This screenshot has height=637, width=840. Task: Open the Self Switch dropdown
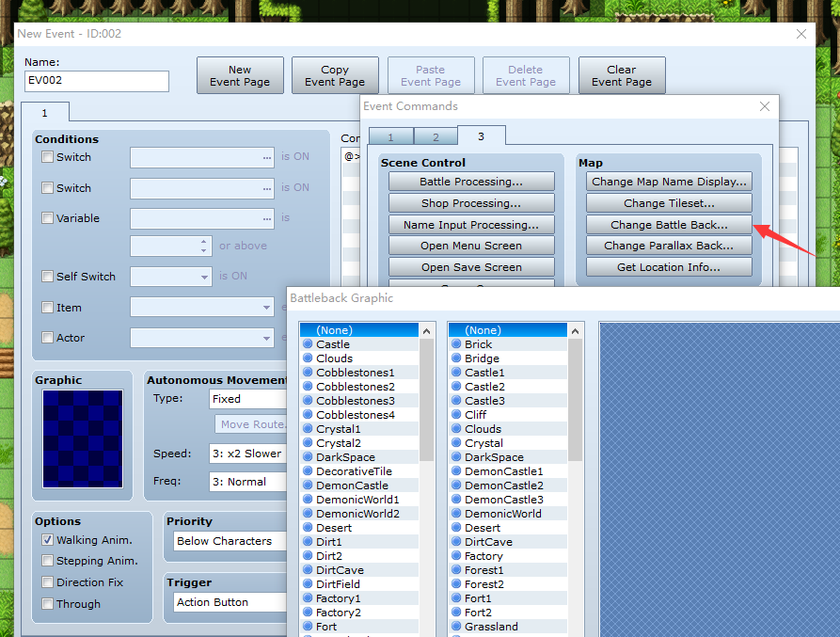point(171,277)
